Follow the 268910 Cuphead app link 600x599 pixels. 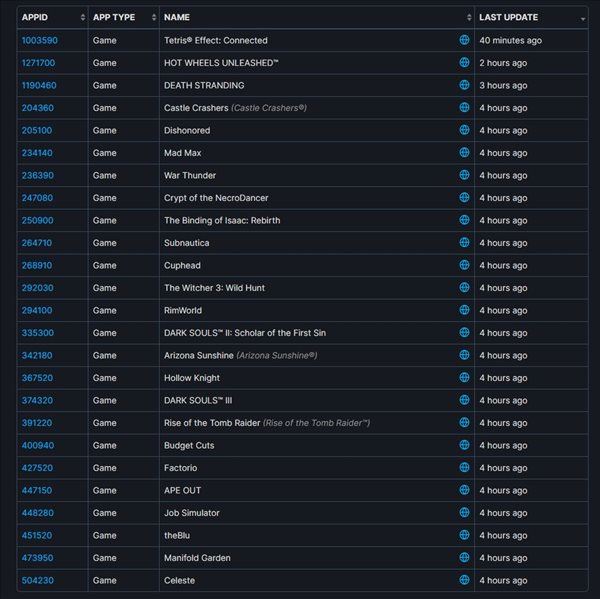(37, 265)
